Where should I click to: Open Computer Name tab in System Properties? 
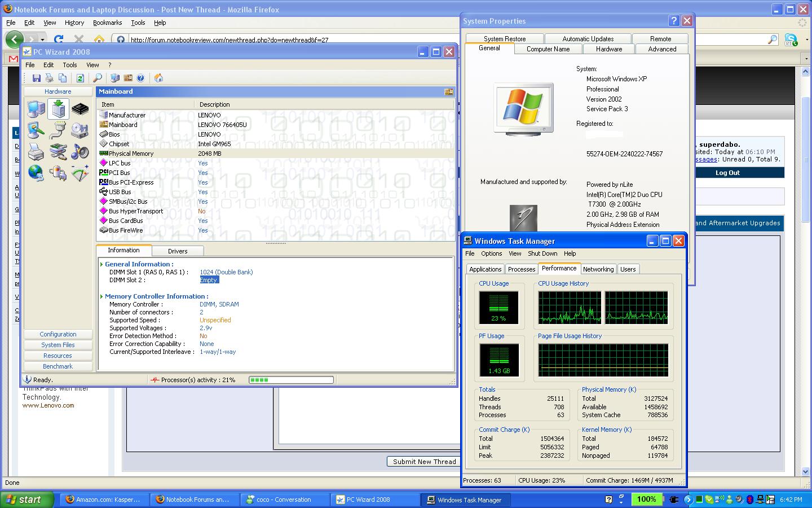(x=548, y=49)
